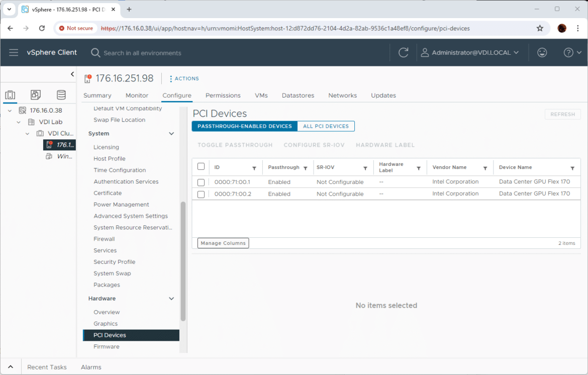This screenshot has height=375, width=588.
Task: Select the VMs and Templates inventory icon
Action: 36,95
